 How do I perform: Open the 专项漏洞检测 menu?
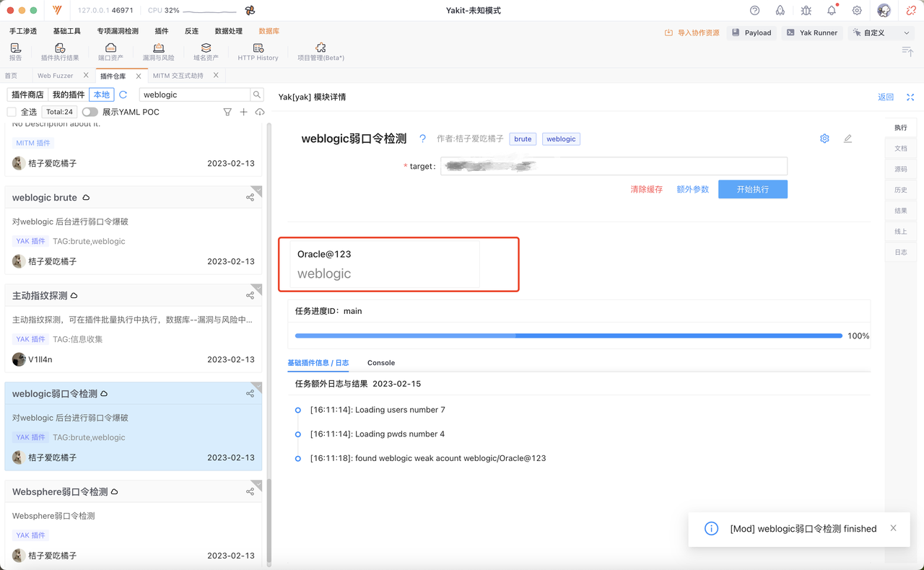coord(118,32)
